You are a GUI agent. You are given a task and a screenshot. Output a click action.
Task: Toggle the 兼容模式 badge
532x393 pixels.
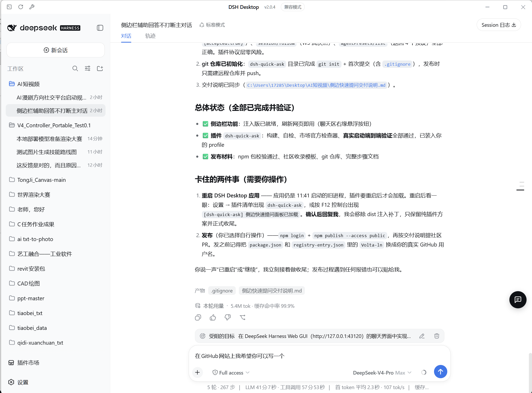[x=293, y=7]
